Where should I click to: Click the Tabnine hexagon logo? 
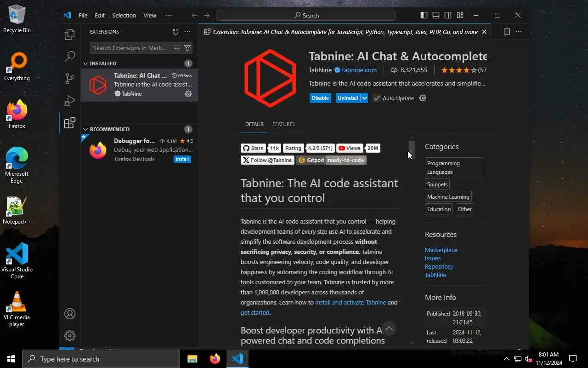click(270, 78)
